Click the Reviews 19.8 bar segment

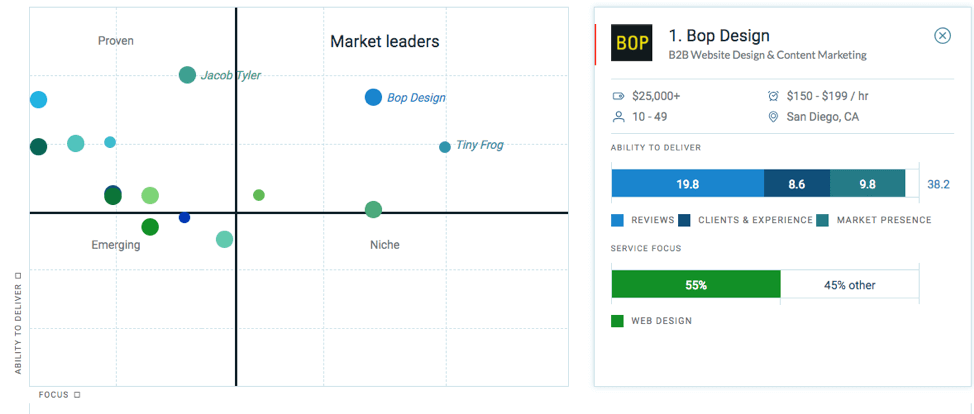coord(688,184)
